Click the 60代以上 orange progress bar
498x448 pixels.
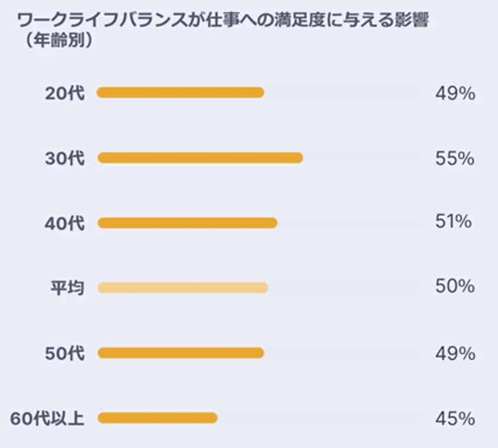point(157,418)
